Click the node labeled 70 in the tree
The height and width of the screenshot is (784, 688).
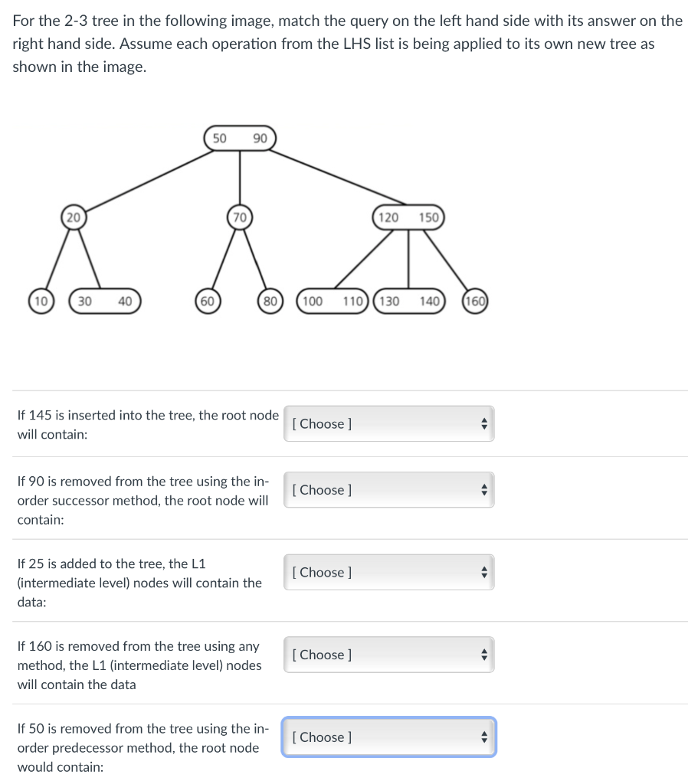pyautogui.click(x=240, y=217)
